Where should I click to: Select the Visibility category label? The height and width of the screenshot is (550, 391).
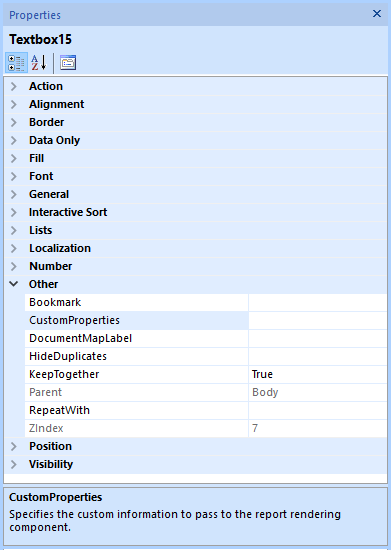(51, 464)
